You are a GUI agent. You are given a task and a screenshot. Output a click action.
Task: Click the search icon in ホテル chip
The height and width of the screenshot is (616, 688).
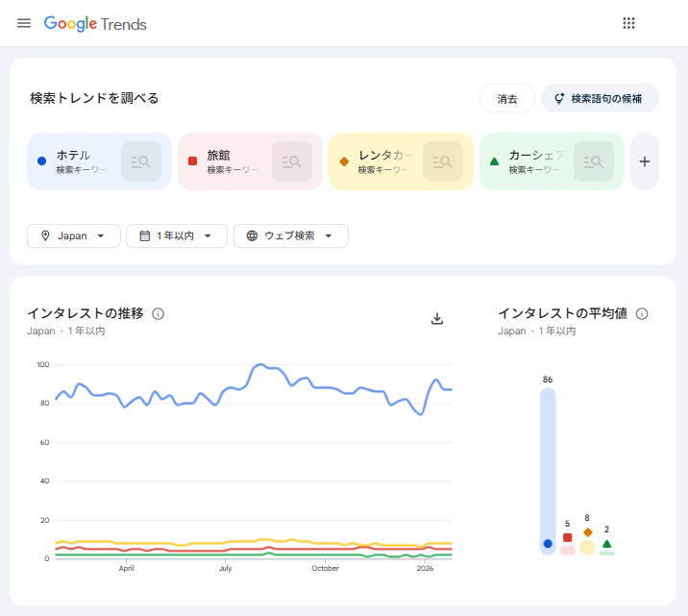pos(141,161)
